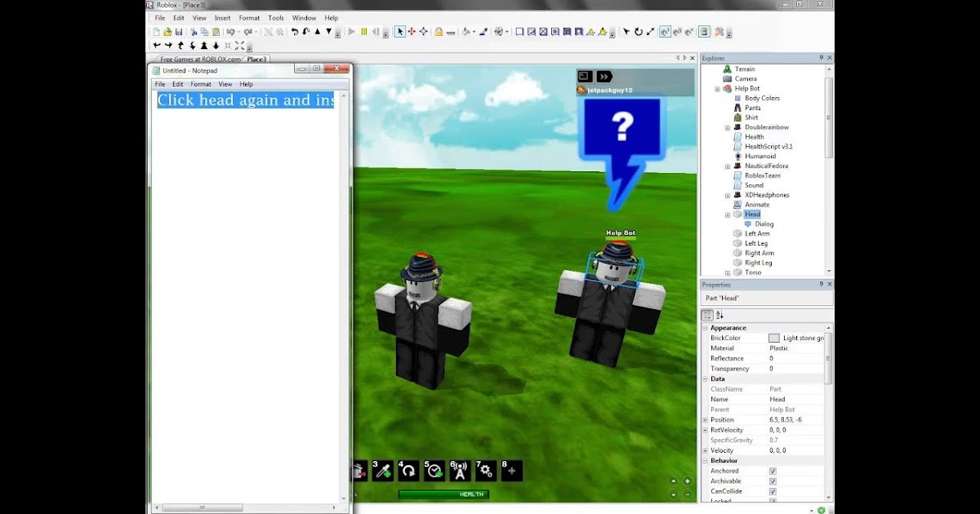Open Notepad's Format menu
Viewport: 980px width, 514px height.
point(201,84)
